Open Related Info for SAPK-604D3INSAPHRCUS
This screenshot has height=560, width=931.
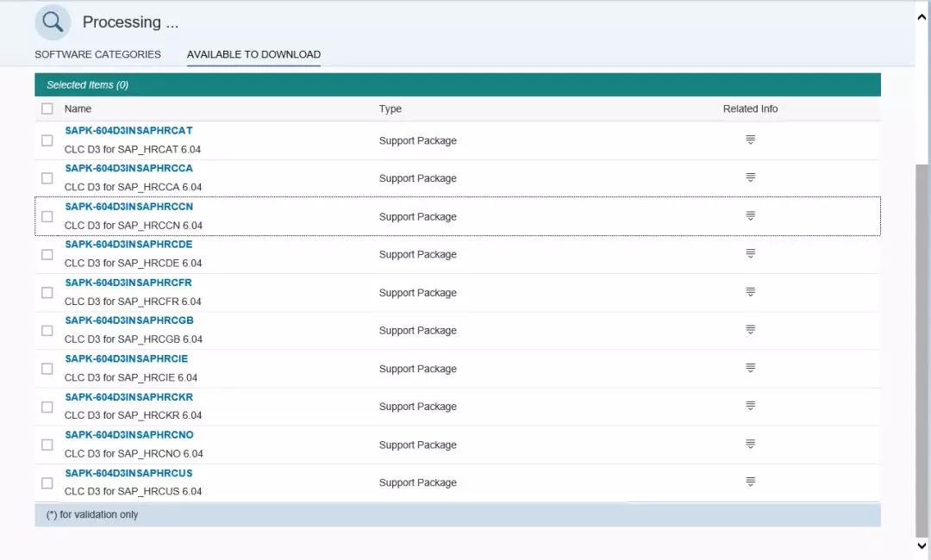coord(750,479)
